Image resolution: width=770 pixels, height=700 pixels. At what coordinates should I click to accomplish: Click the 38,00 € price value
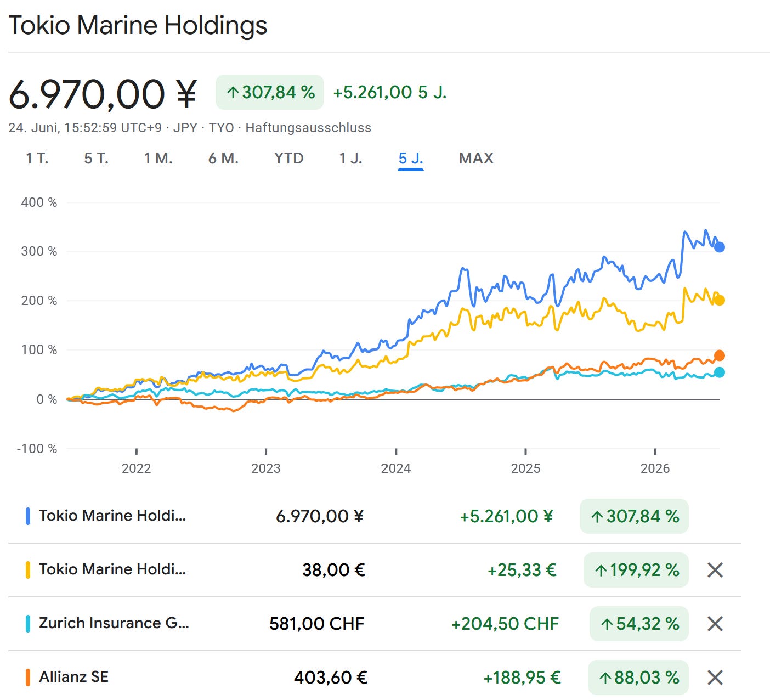point(333,570)
